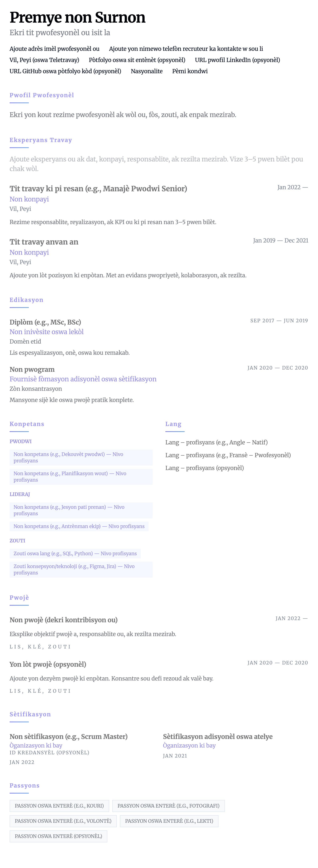This screenshot has height=868, width=318.
Task: Edit the professional title subtitle field
Action: 60,33
